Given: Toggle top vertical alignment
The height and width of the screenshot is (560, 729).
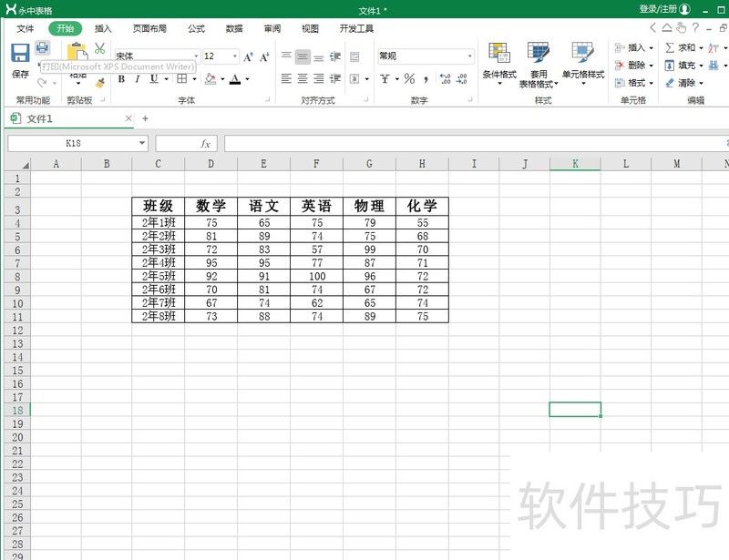Looking at the screenshot, I should [x=286, y=56].
